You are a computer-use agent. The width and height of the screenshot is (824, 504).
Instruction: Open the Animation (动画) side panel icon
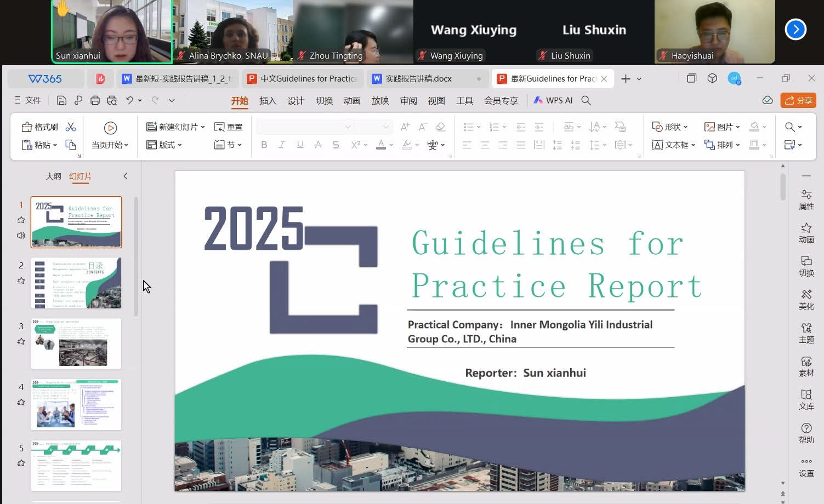(x=806, y=233)
